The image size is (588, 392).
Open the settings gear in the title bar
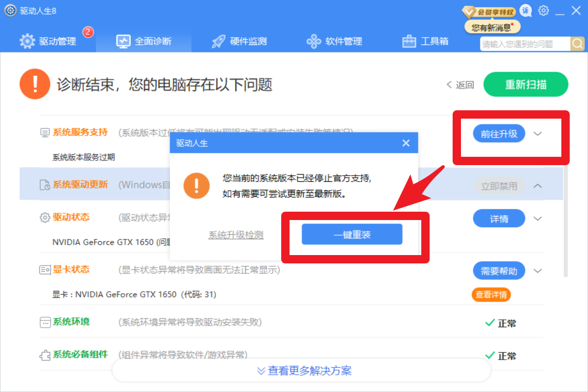pos(544,10)
